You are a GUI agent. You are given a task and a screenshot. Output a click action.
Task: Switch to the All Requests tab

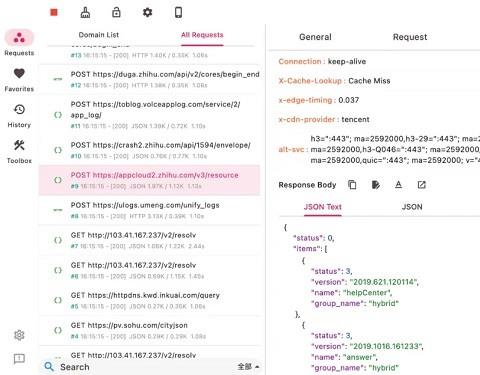[x=202, y=35]
